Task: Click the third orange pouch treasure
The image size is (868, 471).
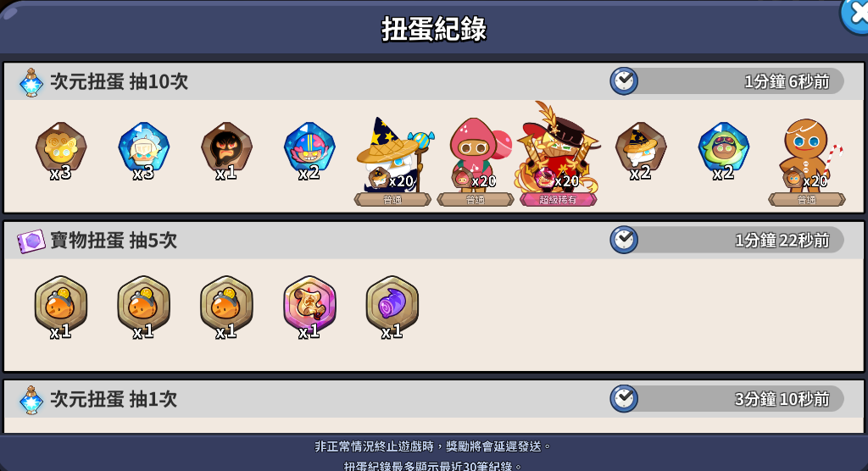Action: (x=226, y=306)
